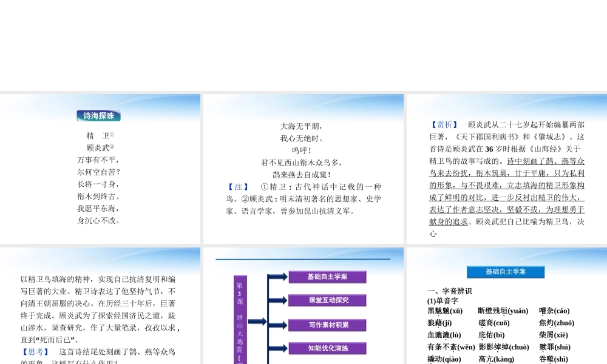Click the line 长将一寸身

(x=98, y=184)
